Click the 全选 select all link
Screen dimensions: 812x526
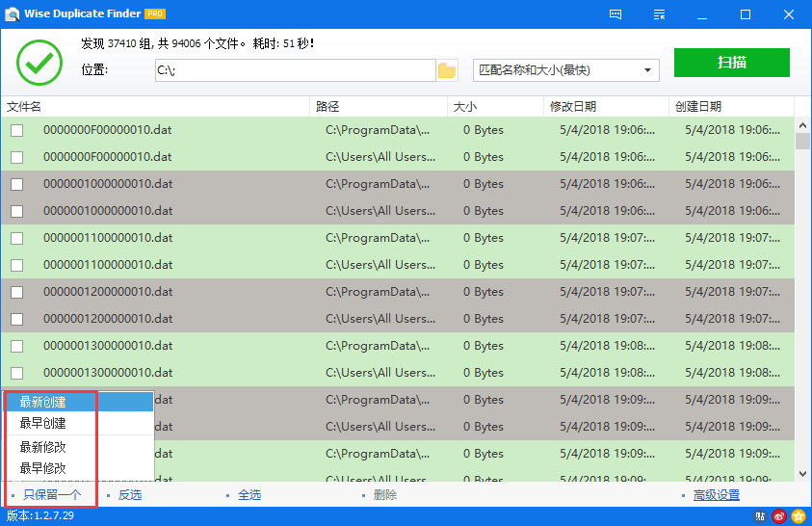pyautogui.click(x=249, y=495)
